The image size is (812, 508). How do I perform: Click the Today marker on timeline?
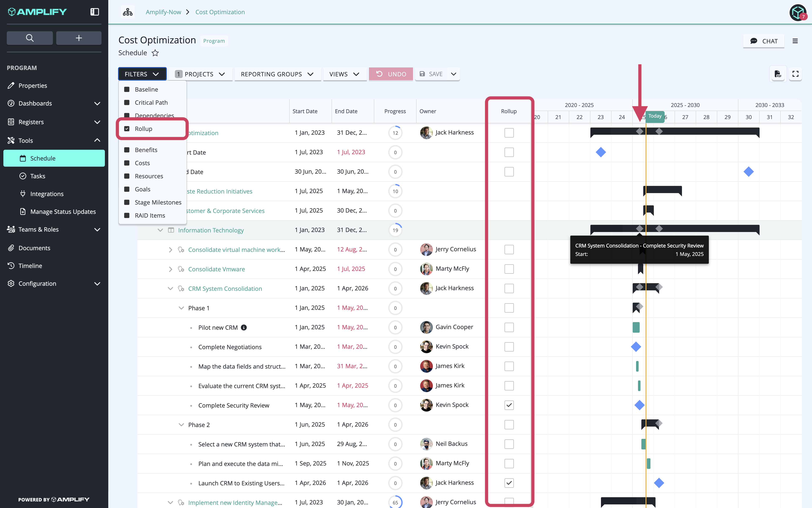pos(655,116)
